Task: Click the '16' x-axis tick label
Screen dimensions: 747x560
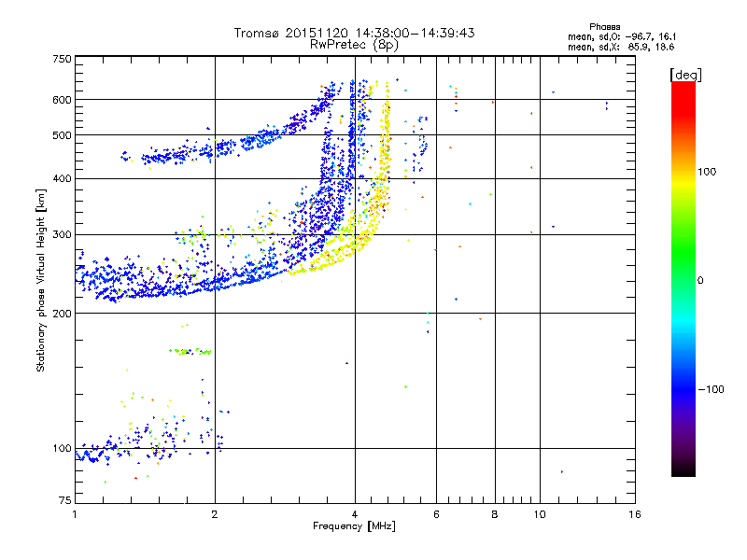Action: tap(635, 514)
